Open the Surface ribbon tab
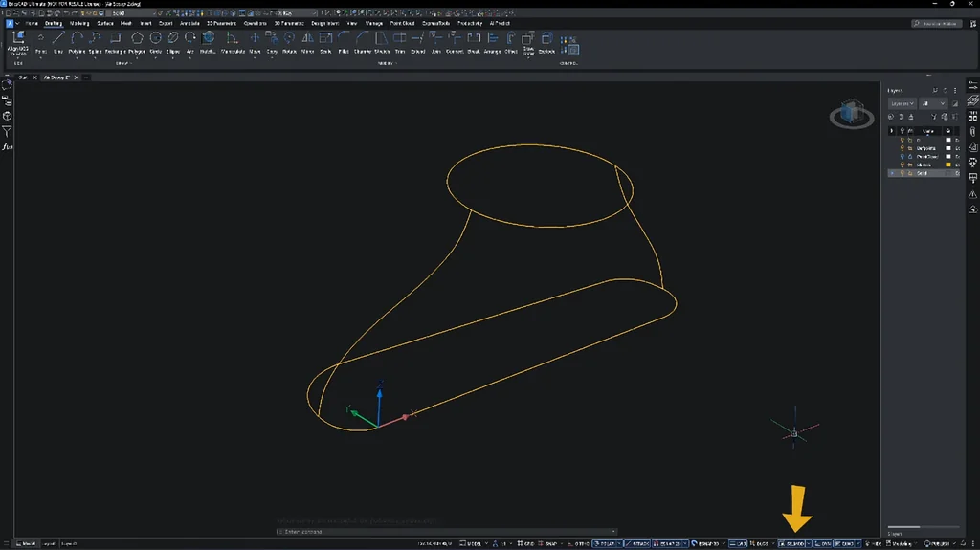Viewport: 980px width, 550px height. 105,23
